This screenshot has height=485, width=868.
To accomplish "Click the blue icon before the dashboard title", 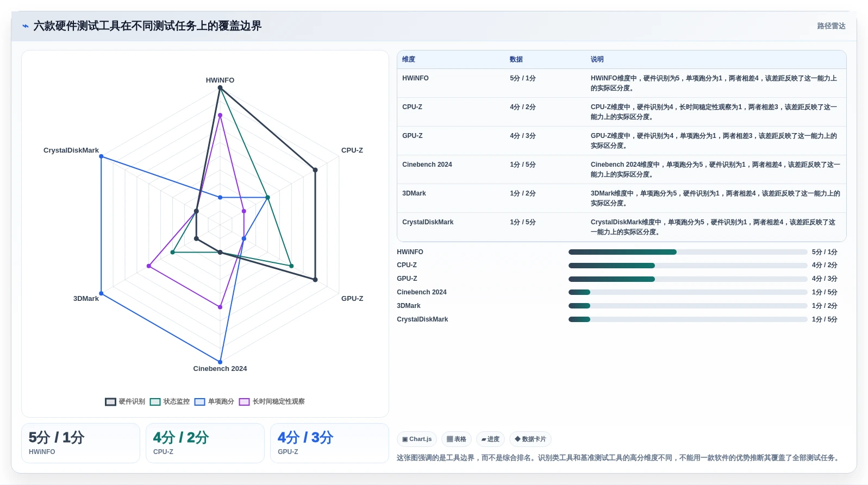I will point(25,26).
